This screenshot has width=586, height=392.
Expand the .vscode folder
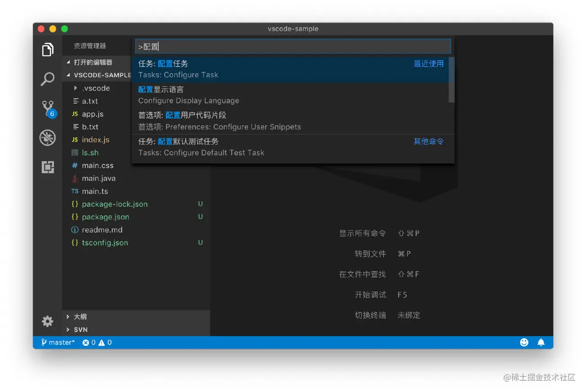[x=95, y=88]
